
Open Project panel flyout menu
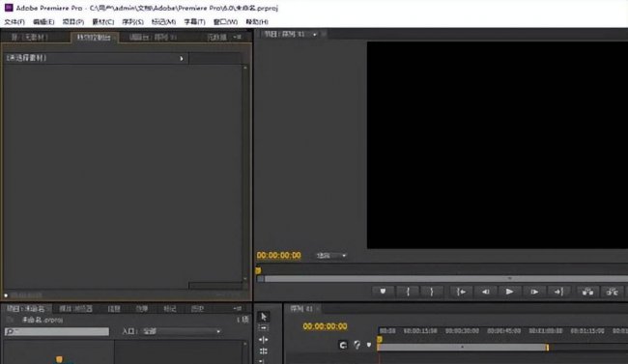[x=237, y=308]
